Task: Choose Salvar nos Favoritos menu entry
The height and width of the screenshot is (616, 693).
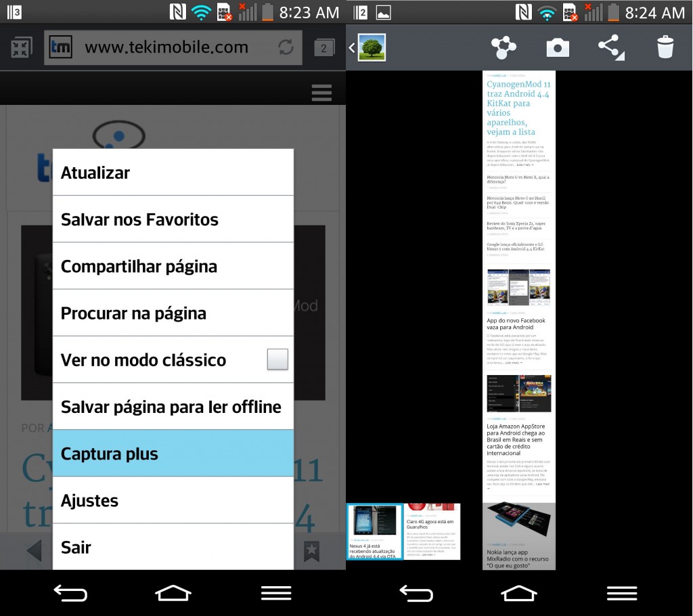Action: [173, 219]
